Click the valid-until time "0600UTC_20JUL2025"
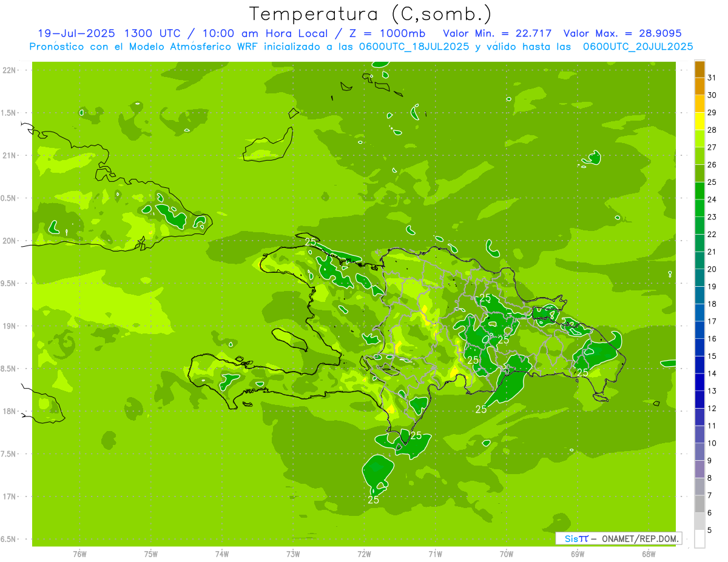 638,47
